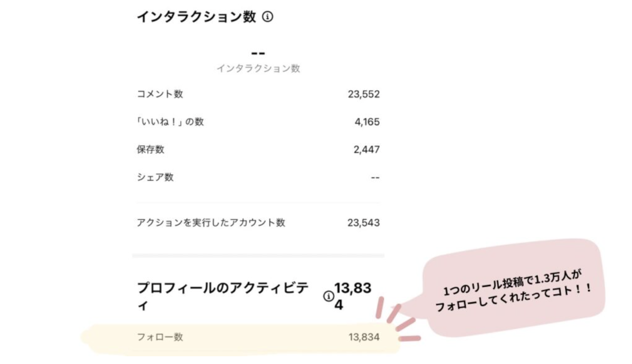Click the シェア数 row label
Image resolution: width=632 pixels, height=364 pixels.
[x=155, y=177]
